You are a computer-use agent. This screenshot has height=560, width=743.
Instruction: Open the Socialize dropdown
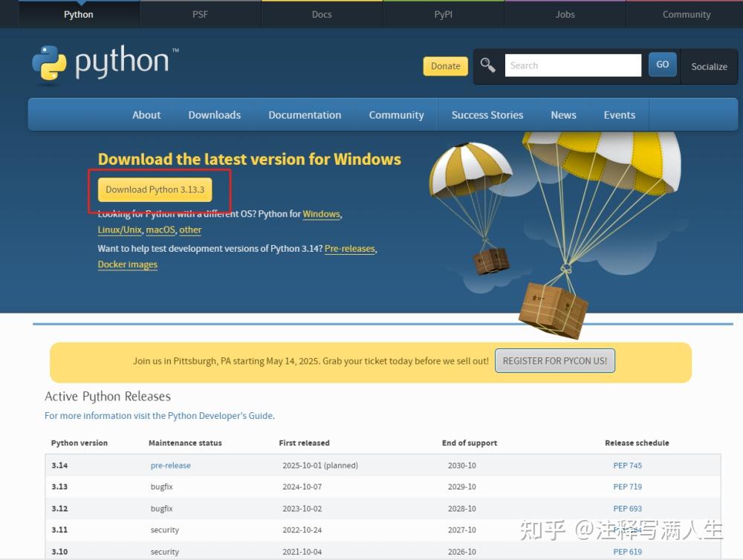tap(708, 66)
